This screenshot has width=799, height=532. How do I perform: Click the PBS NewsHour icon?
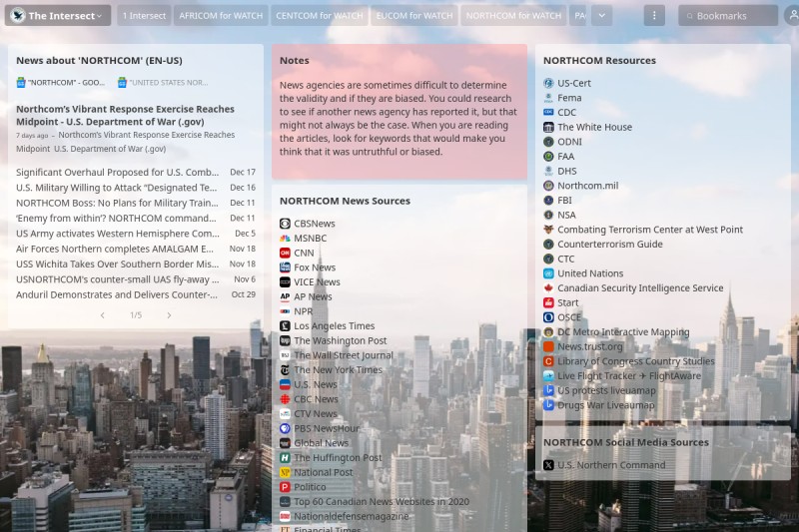[x=285, y=428]
